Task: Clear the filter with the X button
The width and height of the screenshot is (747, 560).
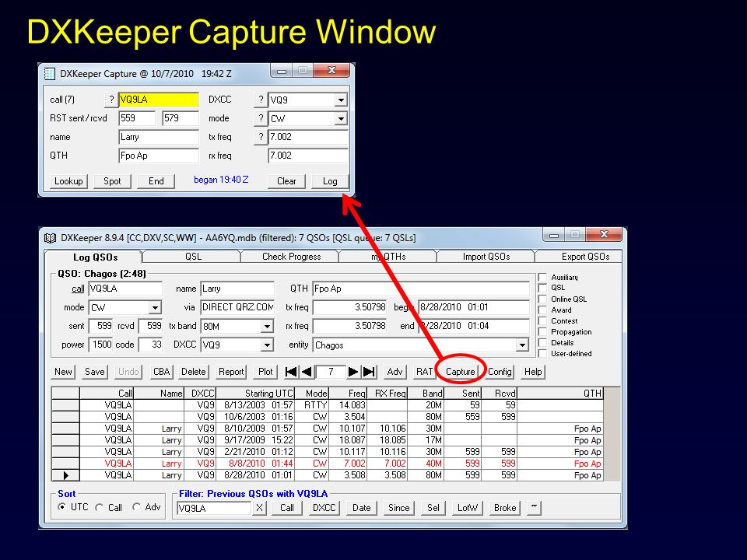Action: [x=259, y=508]
